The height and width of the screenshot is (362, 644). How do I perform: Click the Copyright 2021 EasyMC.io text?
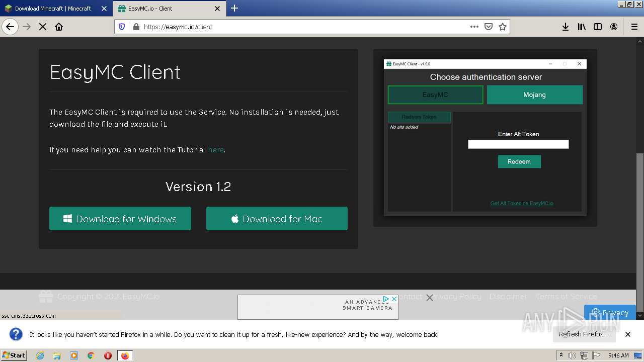(108, 297)
